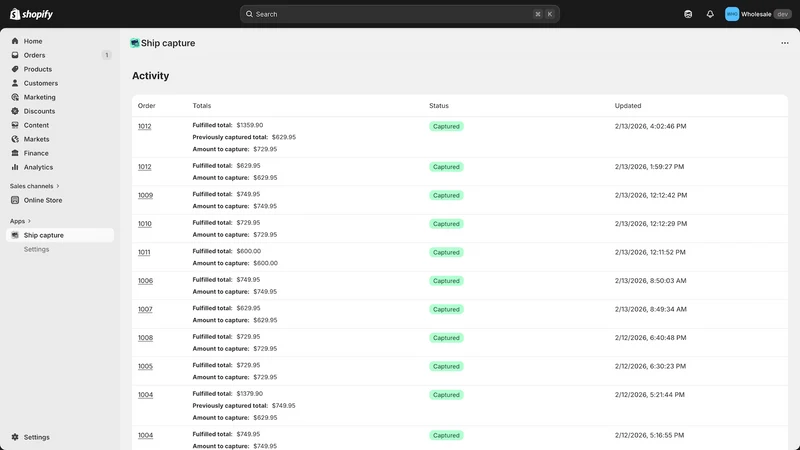Image resolution: width=800 pixels, height=450 pixels.
Task: Open the Sidekick assistant icon in top bar
Action: click(x=688, y=14)
